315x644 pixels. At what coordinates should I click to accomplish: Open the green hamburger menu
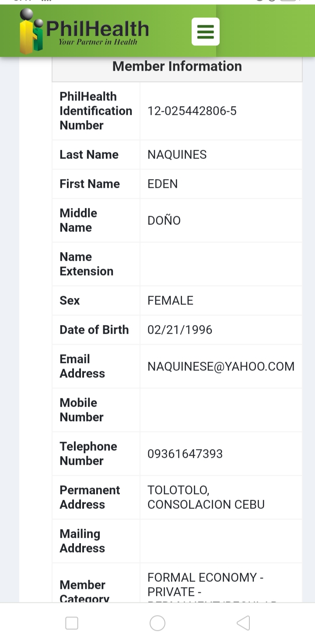[206, 31]
